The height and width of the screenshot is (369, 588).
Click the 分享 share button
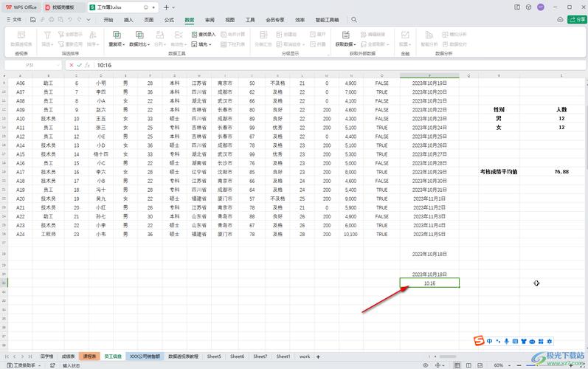575,20
